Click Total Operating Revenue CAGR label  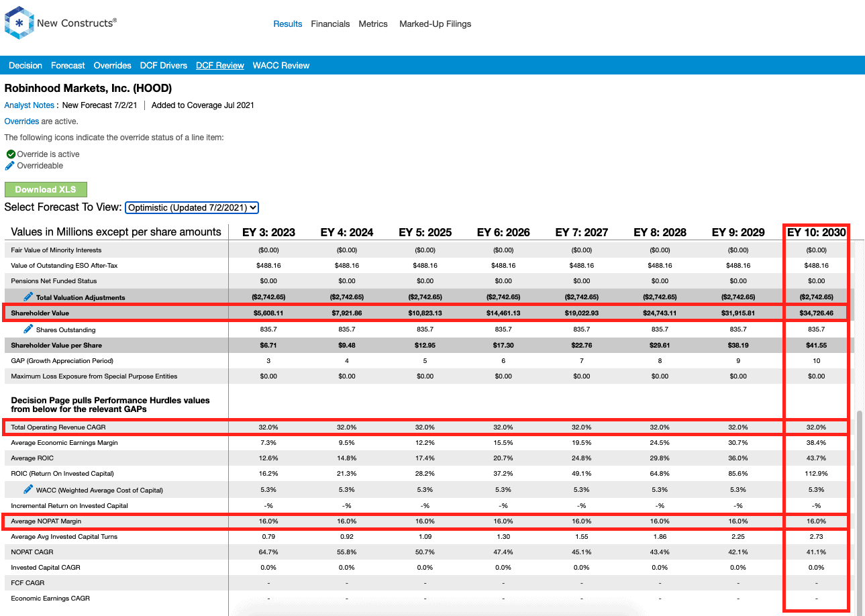[58, 427]
